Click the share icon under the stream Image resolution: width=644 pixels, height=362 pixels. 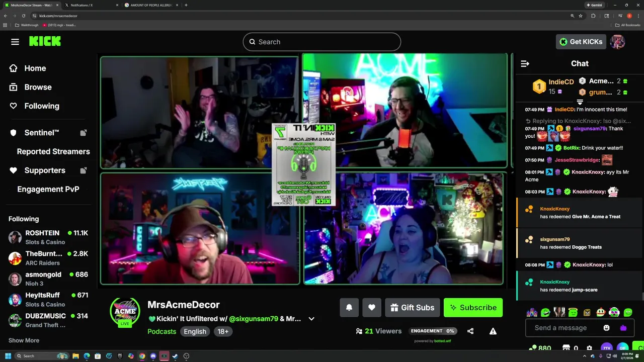click(x=470, y=331)
